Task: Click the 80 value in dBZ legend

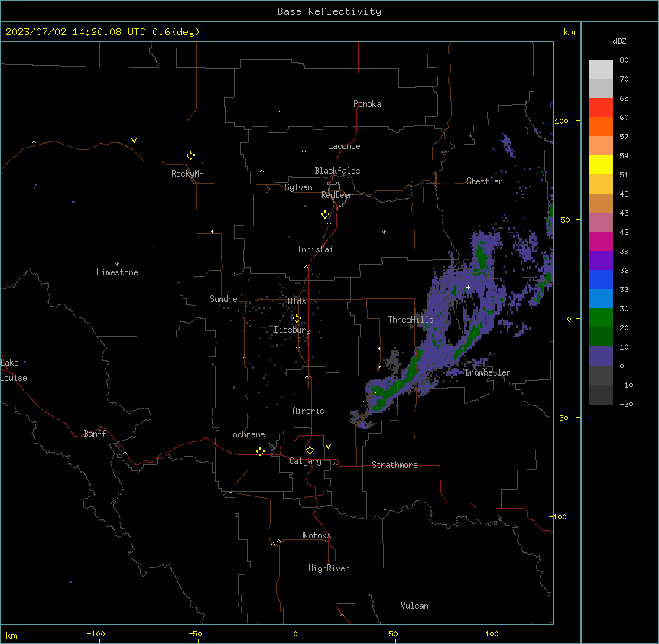Action: tap(624, 60)
